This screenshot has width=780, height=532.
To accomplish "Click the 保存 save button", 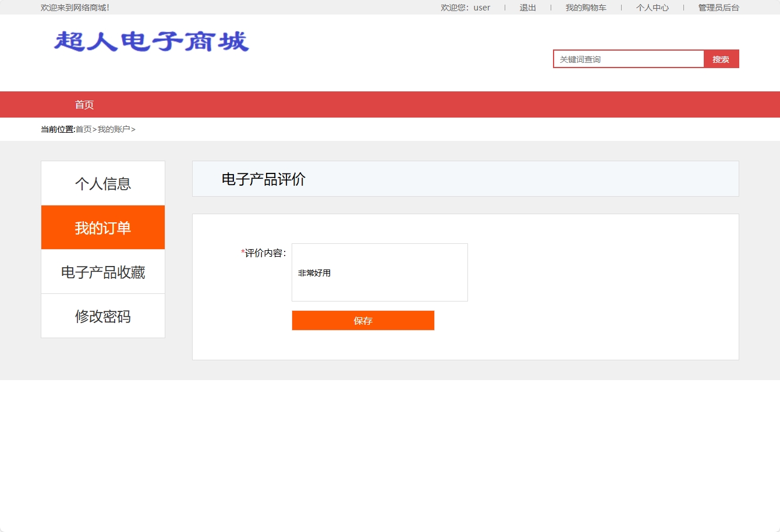I will tap(363, 320).
